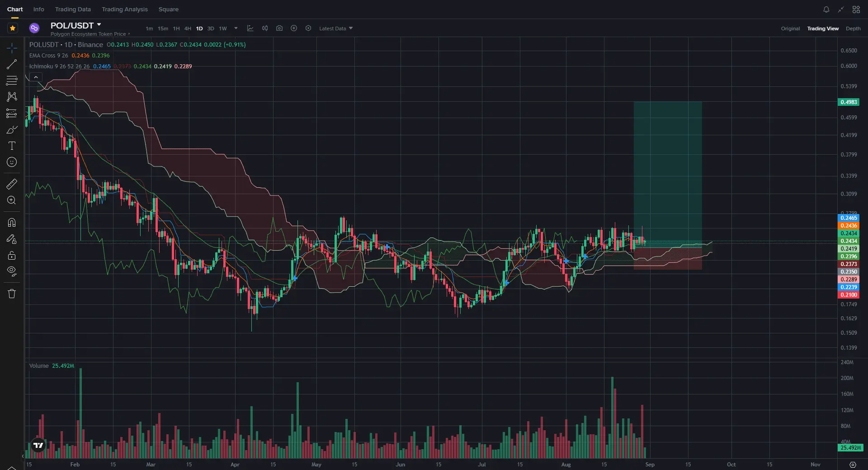This screenshot has height=470, width=868.
Task: Switch to the Trading View chart mode
Action: pos(823,28)
